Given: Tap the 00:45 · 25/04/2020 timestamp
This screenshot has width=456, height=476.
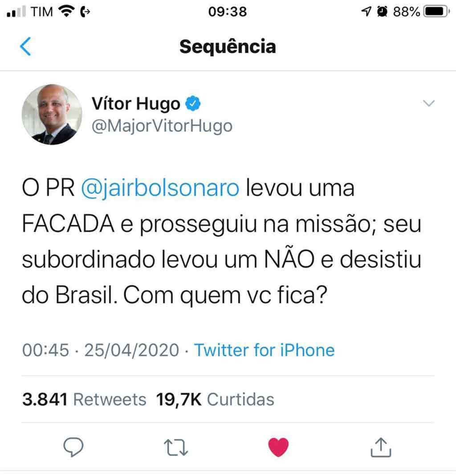Looking at the screenshot, I should (101, 350).
